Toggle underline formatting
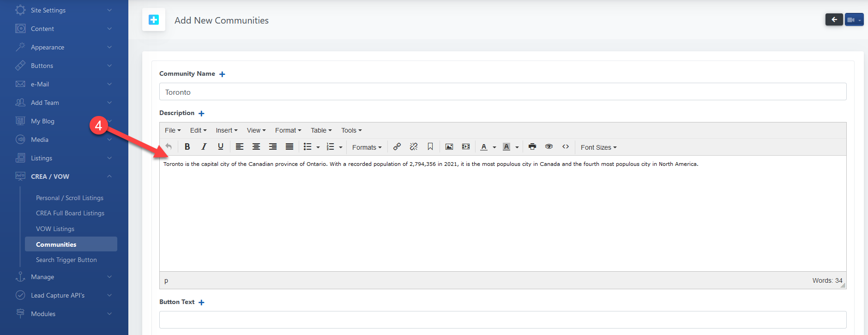The height and width of the screenshot is (335, 868). click(220, 147)
